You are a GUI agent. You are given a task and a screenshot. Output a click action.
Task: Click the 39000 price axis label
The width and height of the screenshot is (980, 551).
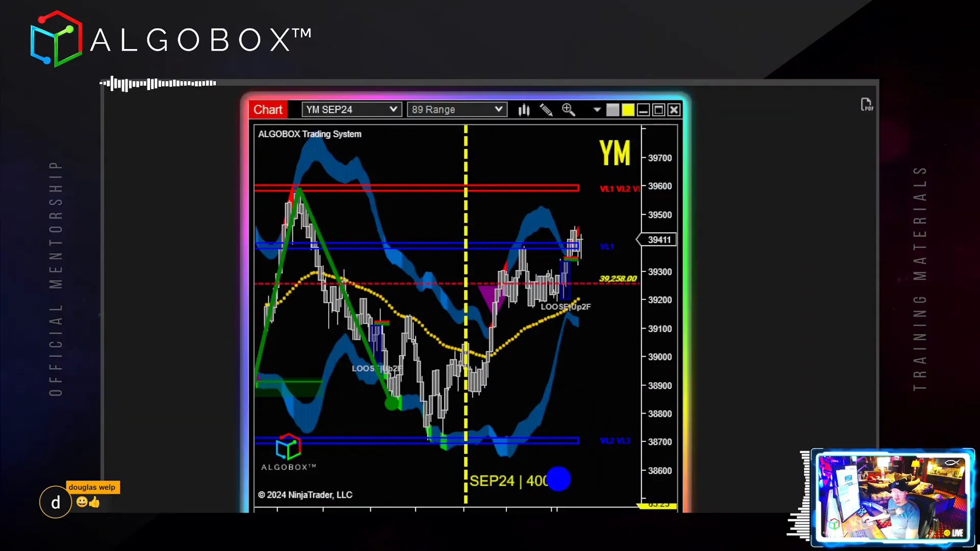[x=660, y=357]
